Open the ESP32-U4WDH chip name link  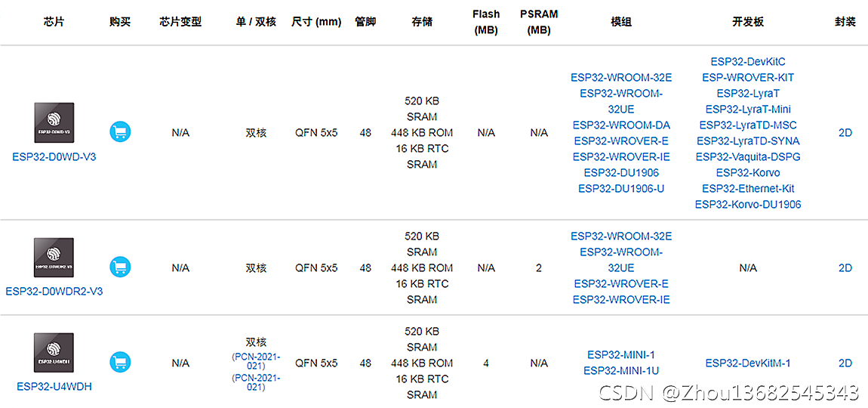[54, 386]
